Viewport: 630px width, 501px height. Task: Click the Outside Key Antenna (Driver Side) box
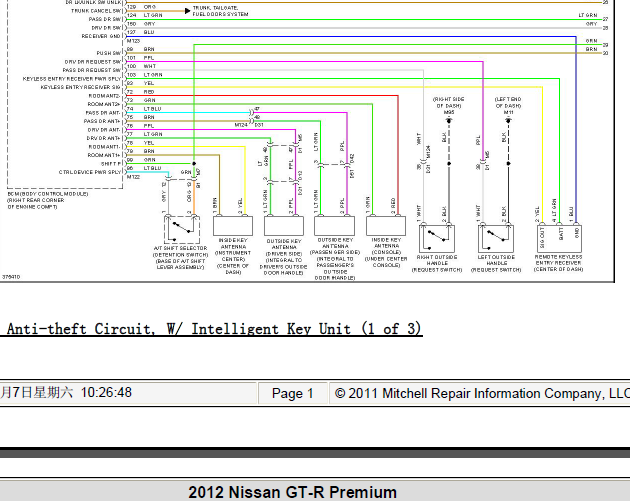point(284,226)
